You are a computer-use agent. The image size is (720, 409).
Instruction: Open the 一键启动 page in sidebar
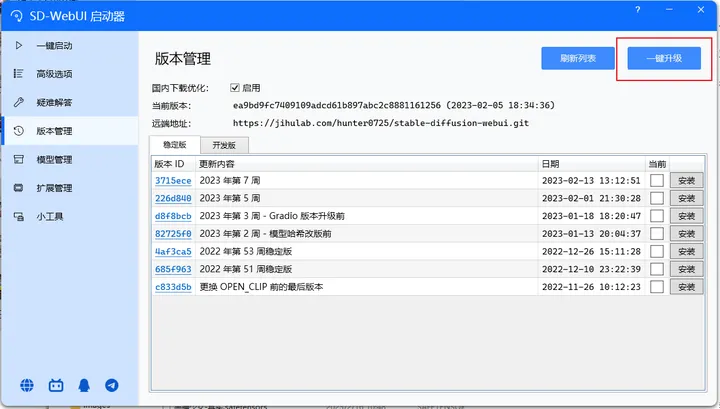(x=70, y=45)
